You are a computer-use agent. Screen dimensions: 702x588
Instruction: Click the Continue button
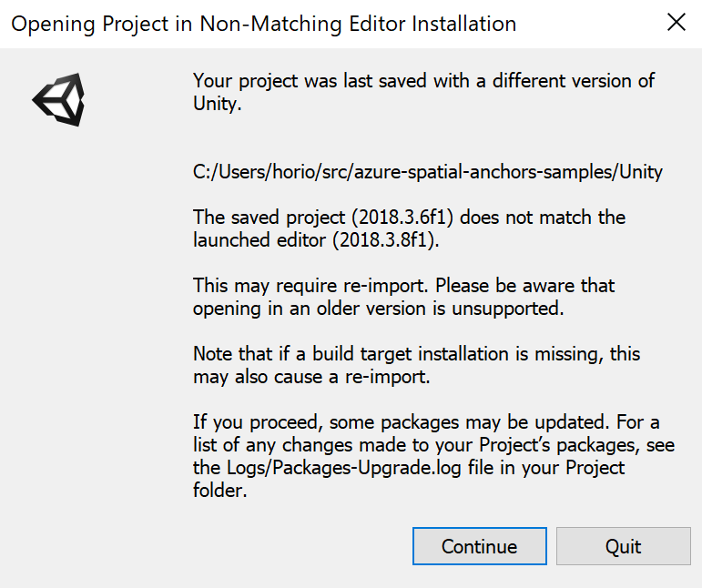(479, 546)
